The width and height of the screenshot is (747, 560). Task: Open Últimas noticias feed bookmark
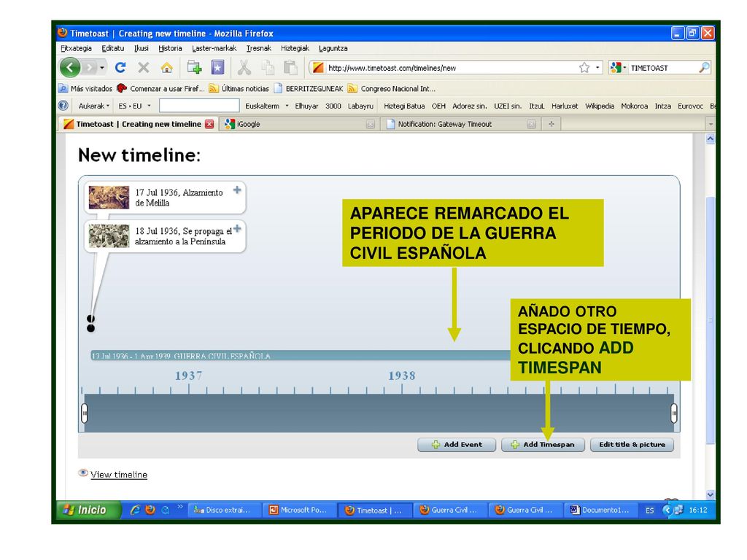[239, 88]
